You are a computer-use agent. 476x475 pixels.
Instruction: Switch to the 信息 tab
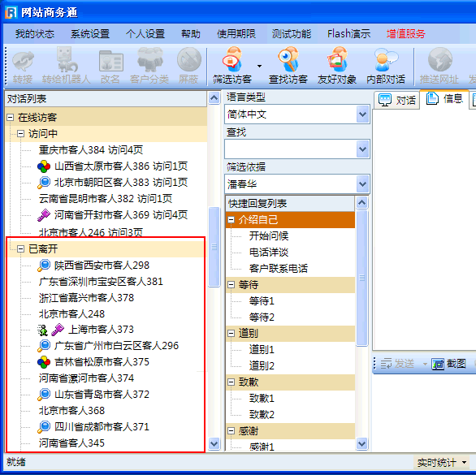(x=444, y=98)
